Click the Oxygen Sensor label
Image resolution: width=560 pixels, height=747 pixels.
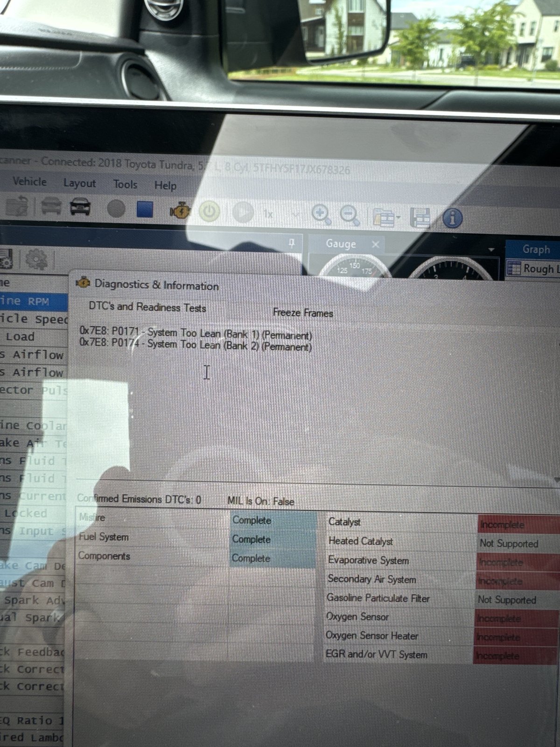click(x=357, y=617)
